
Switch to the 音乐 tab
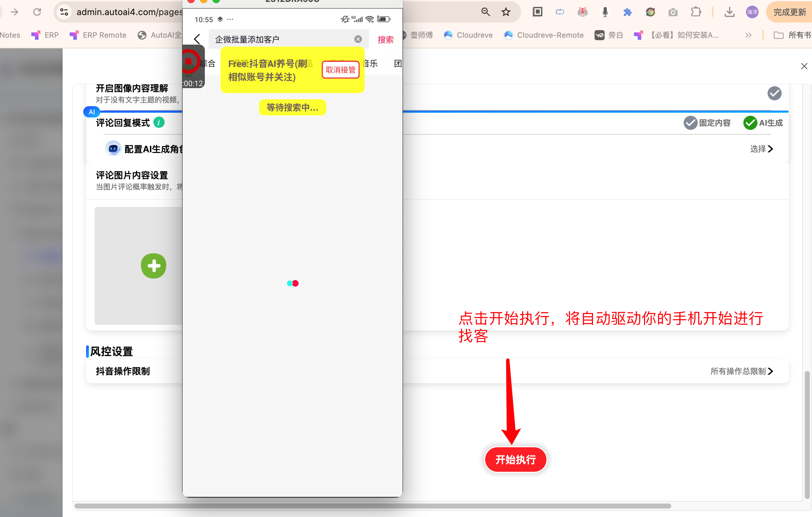tap(370, 63)
